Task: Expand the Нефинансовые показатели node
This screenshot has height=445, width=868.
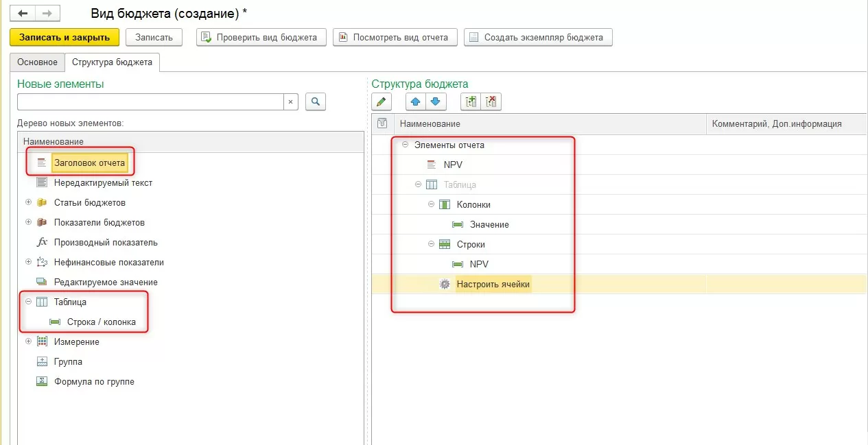Action: (x=28, y=262)
